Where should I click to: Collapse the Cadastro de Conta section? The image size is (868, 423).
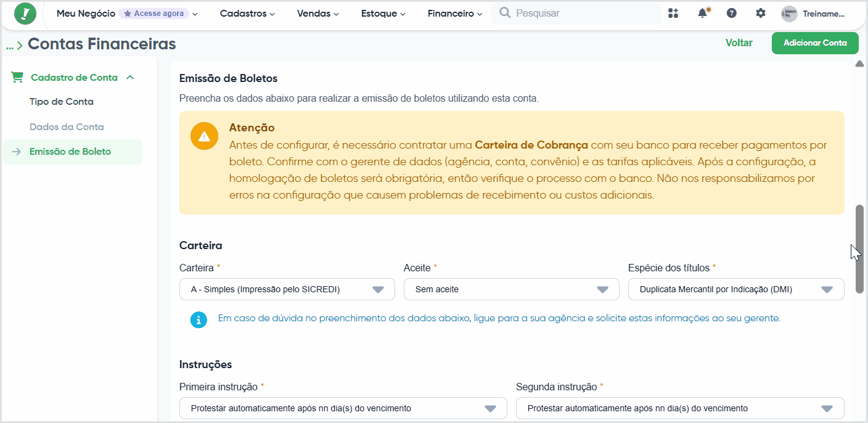pos(130,77)
